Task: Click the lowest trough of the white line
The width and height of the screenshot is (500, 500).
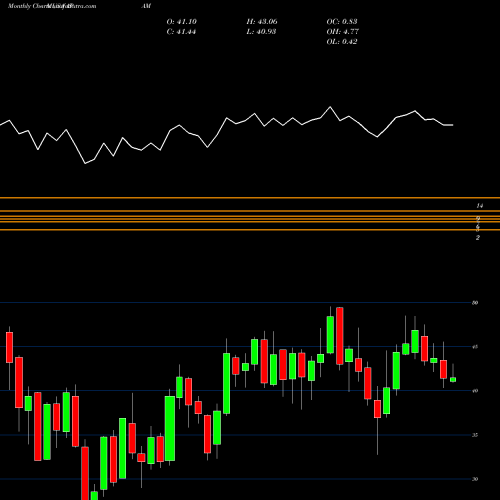Action: point(85,163)
